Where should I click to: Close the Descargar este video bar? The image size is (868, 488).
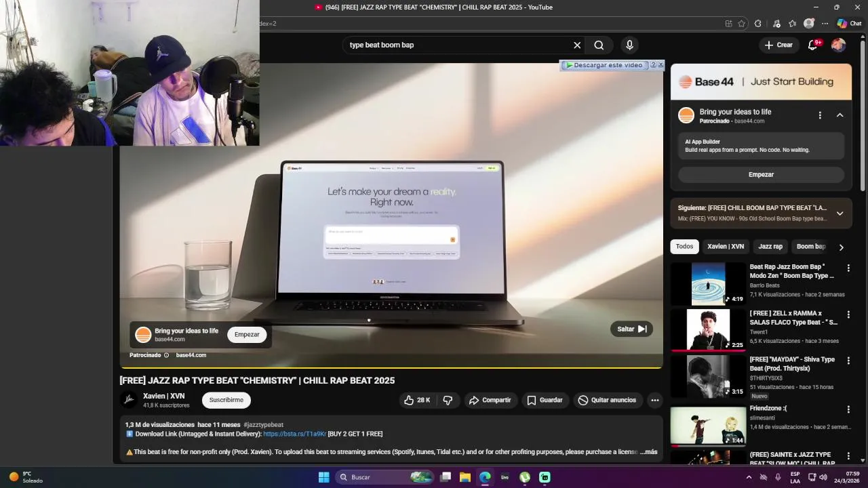[660, 65]
